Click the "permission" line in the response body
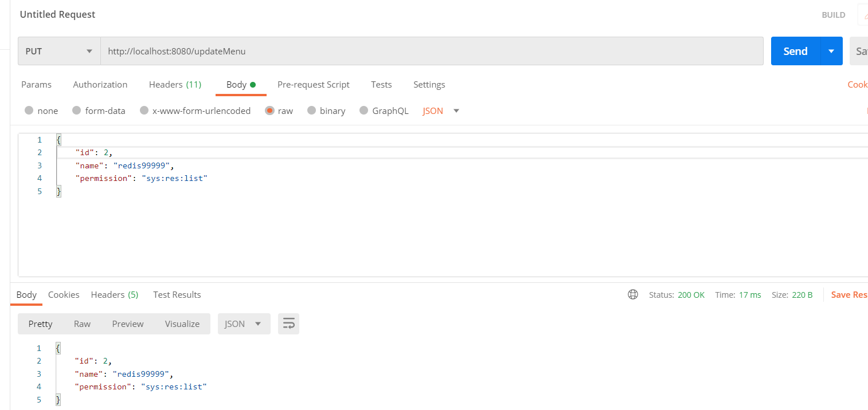This screenshot has width=868, height=410. 141,387
